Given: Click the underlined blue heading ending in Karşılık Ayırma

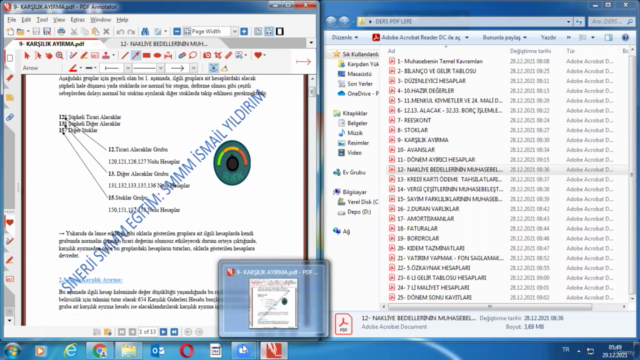Looking at the screenshot, I should click(x=91, y=280).
